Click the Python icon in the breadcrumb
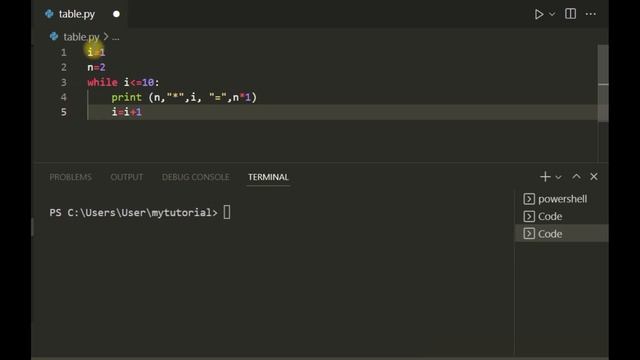 54,36
